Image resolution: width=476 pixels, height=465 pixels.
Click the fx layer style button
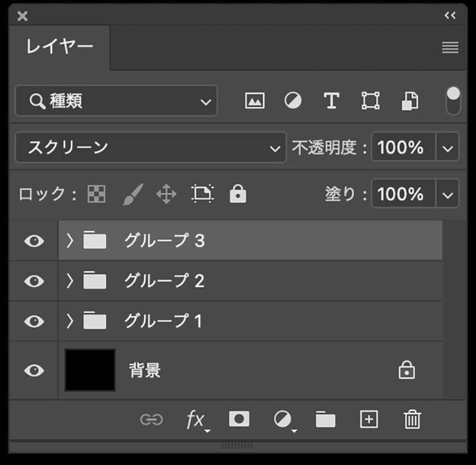tap(196, 420)
